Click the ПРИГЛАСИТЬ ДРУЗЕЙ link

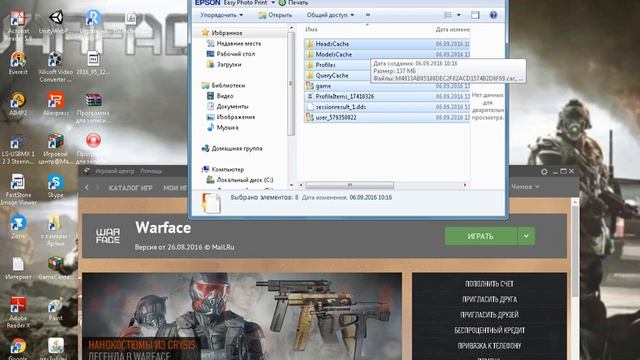click(x=489, y=315)
